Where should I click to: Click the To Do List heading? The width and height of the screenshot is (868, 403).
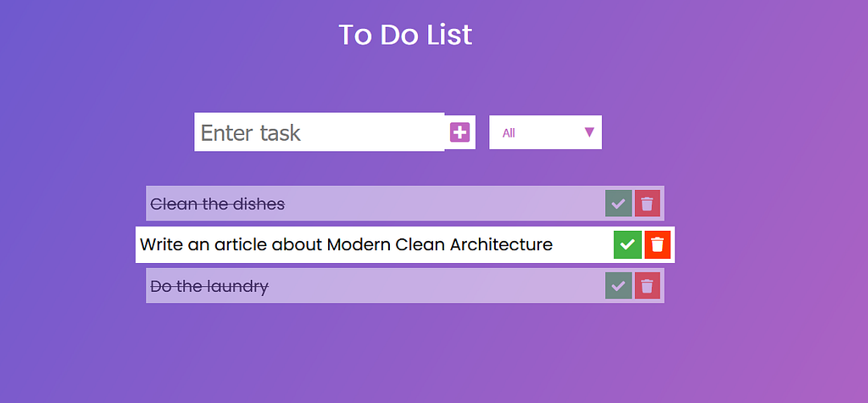coord(405,35)
